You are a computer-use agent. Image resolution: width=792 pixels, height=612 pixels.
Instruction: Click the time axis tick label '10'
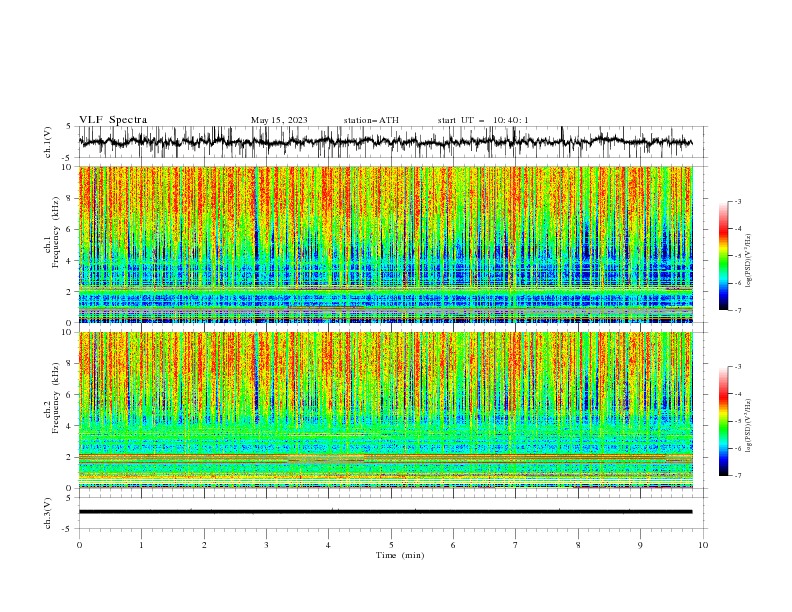[703, 545]
